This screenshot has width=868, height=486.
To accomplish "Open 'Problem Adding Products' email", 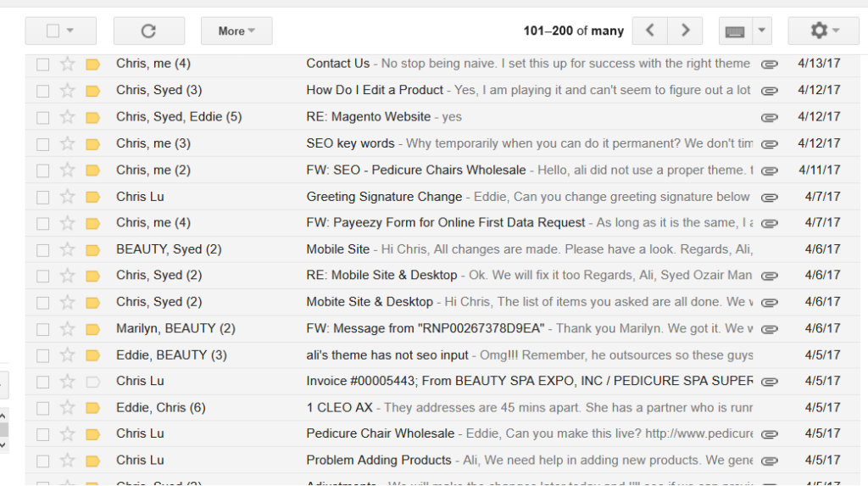I will pos(379,460).
